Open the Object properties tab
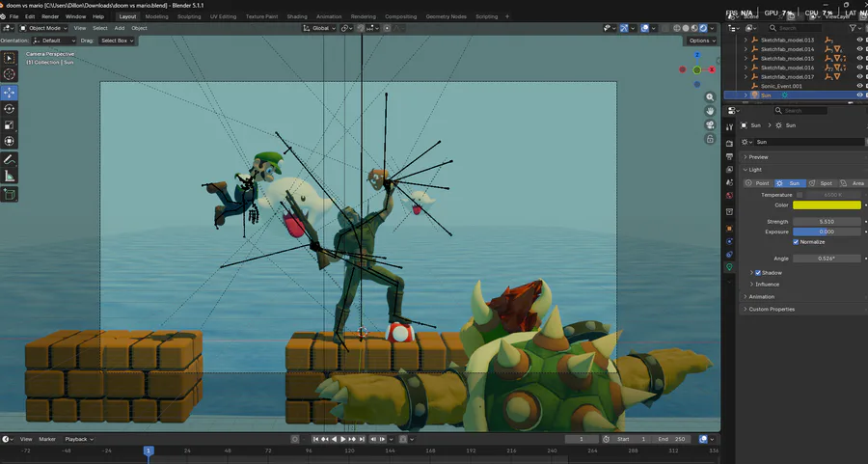 click(730, 228)
